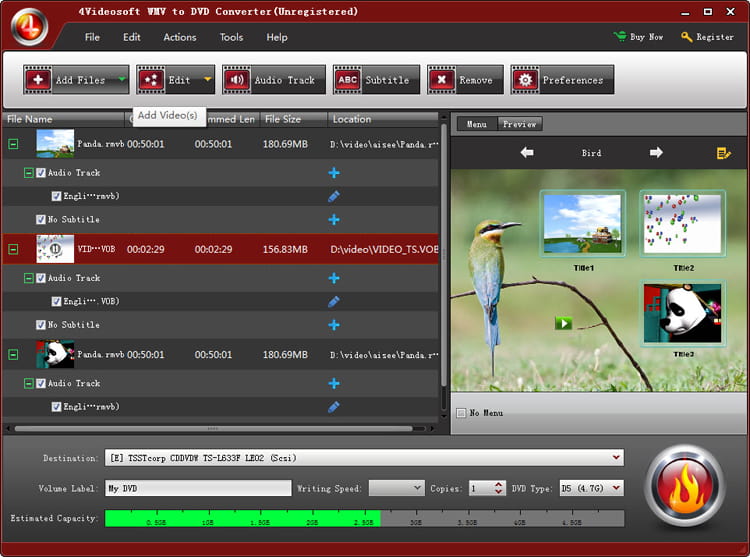The height and width of the screenshot is (557, 750).
Task: Open the Edit dropdown arrow
Action: coord(208,79)
